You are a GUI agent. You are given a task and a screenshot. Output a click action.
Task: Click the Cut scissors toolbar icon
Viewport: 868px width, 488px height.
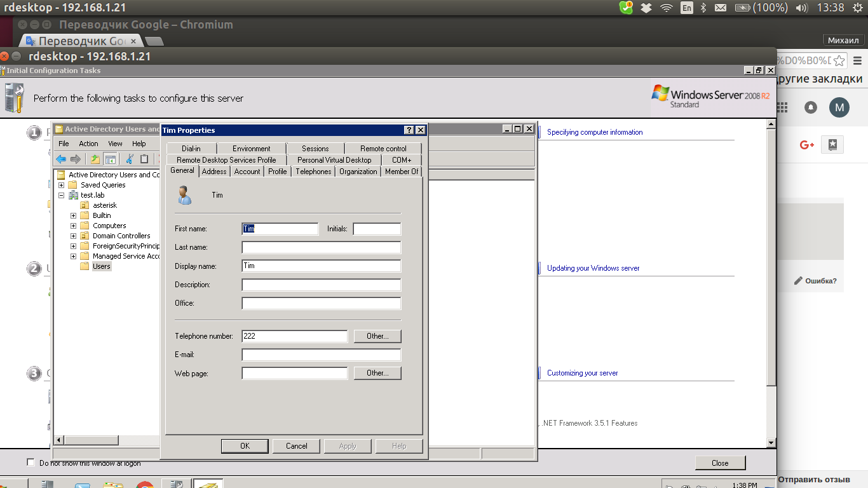[x=130, y=159]
